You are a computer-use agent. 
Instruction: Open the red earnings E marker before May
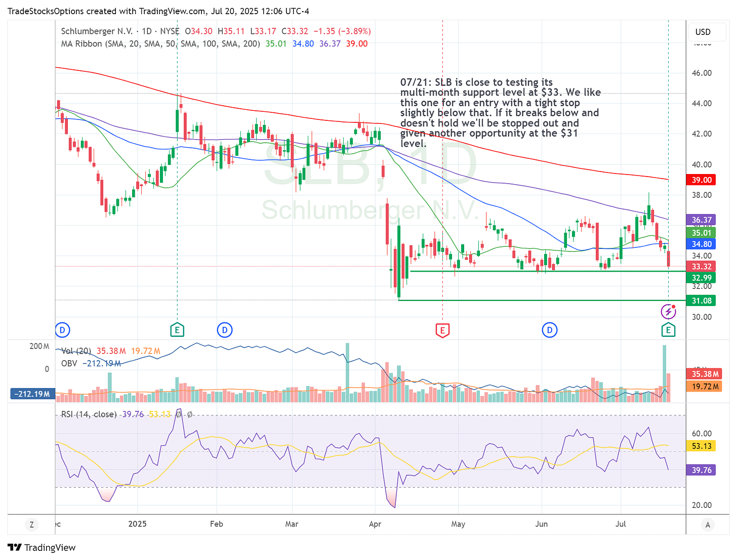tap(442, 330)
